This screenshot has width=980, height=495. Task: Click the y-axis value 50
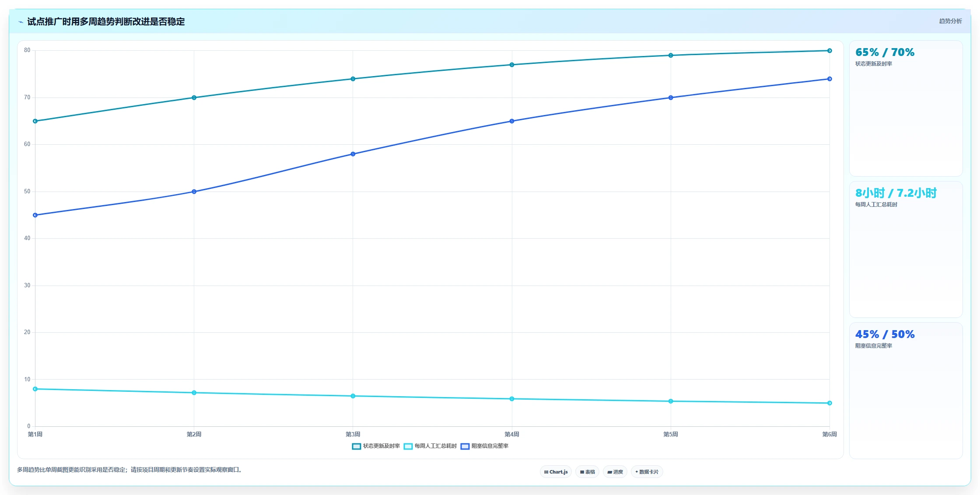coord(27,192)
